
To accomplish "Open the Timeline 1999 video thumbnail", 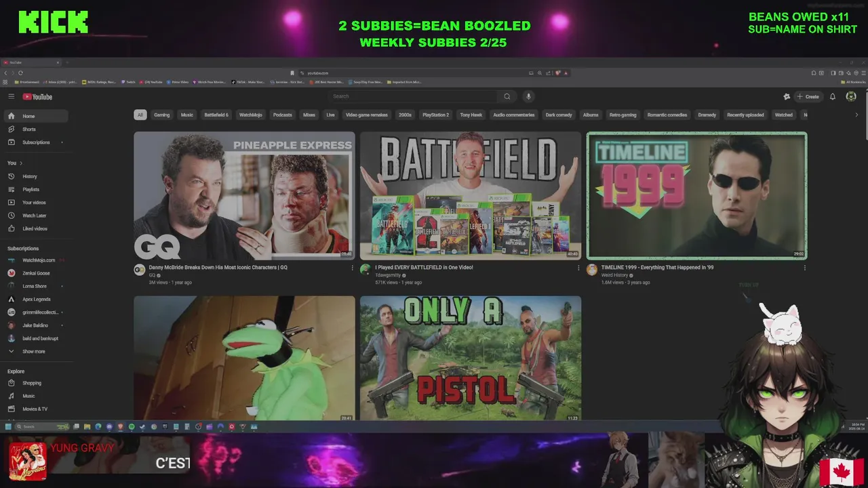I will pos(696,196).
